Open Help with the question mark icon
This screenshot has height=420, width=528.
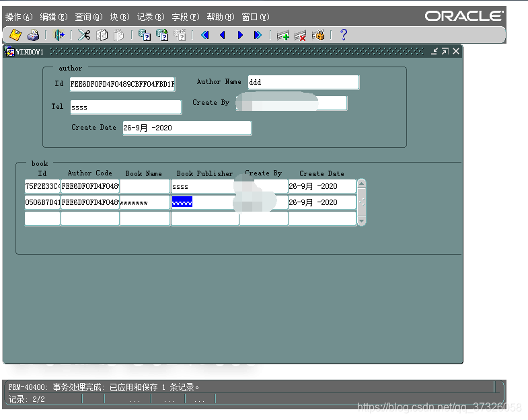[x=344, y=35]
